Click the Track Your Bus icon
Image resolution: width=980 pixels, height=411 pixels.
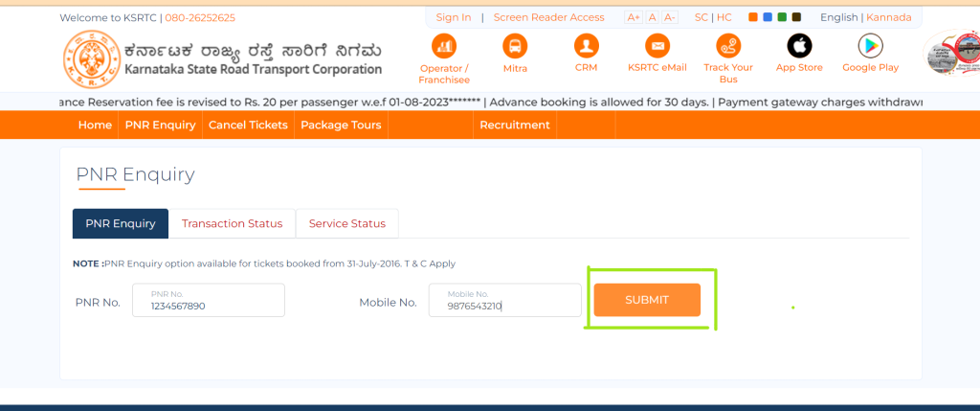coord(728,46)
